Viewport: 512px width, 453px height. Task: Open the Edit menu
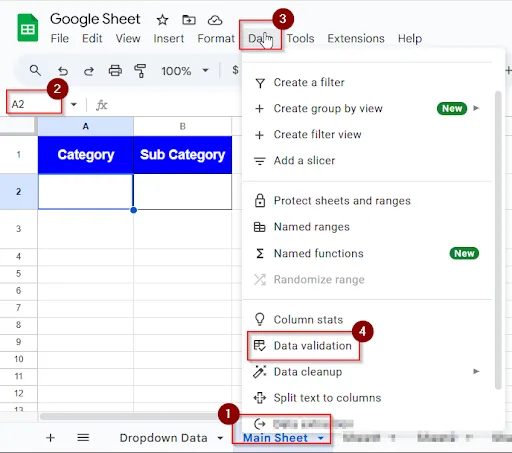click(92, 39)
